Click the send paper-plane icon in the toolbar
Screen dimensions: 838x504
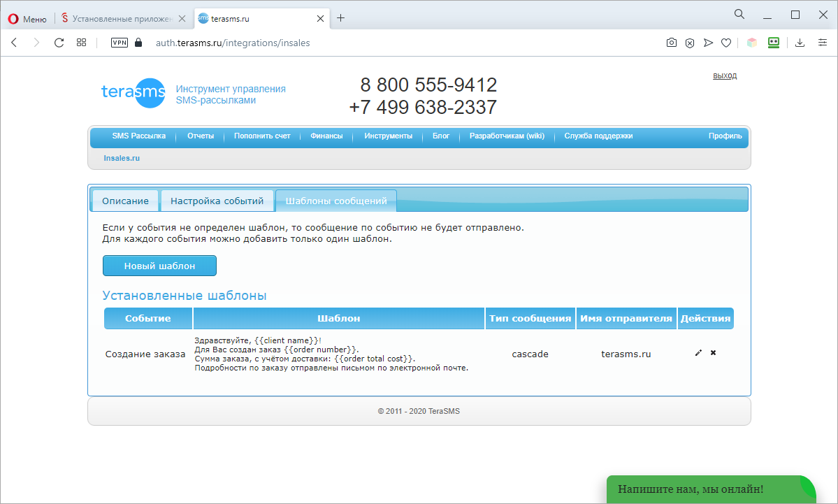click(x=708, y=43)
